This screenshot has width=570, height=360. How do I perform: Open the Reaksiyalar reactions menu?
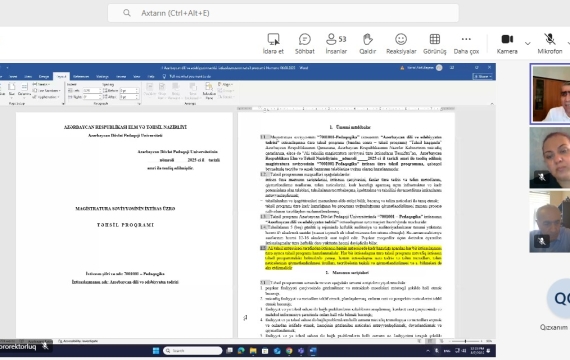401,44
